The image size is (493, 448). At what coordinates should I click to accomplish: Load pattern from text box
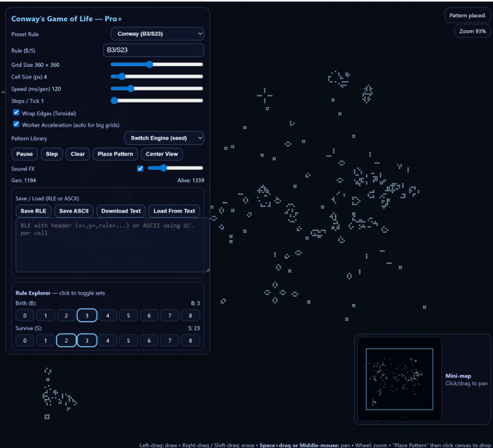(x=174, y=211)
